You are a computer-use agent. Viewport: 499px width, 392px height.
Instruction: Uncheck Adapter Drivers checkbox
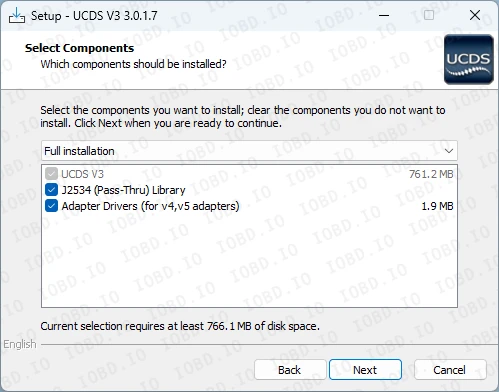(51, 206)
